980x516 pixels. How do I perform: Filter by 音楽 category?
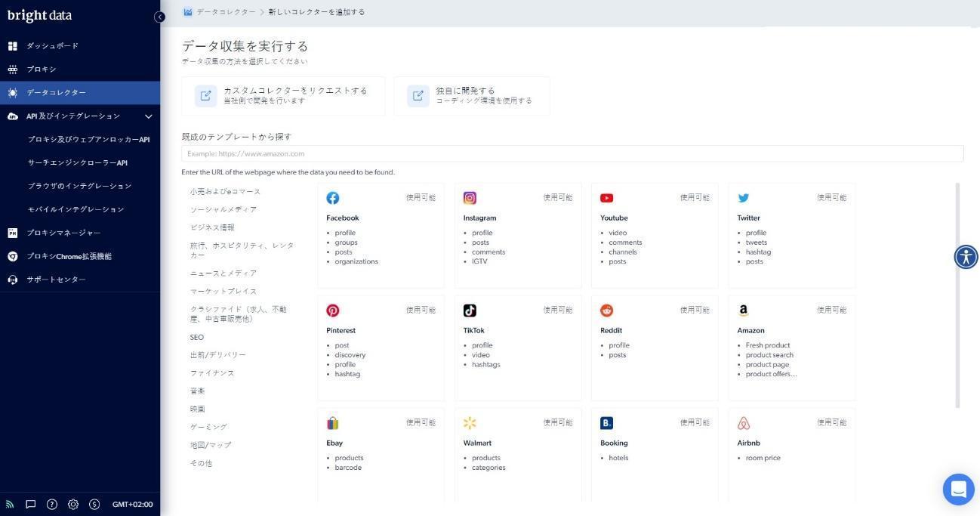tap(197, 391)
